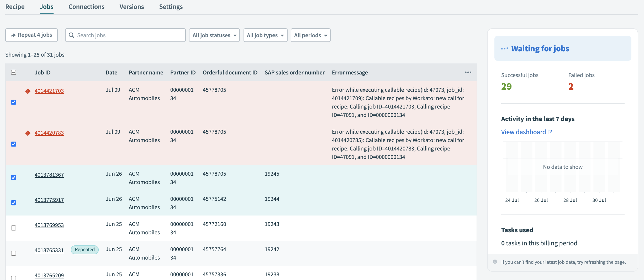
Task: Go to the Versions tab
Action: click(x=131, y=7)
